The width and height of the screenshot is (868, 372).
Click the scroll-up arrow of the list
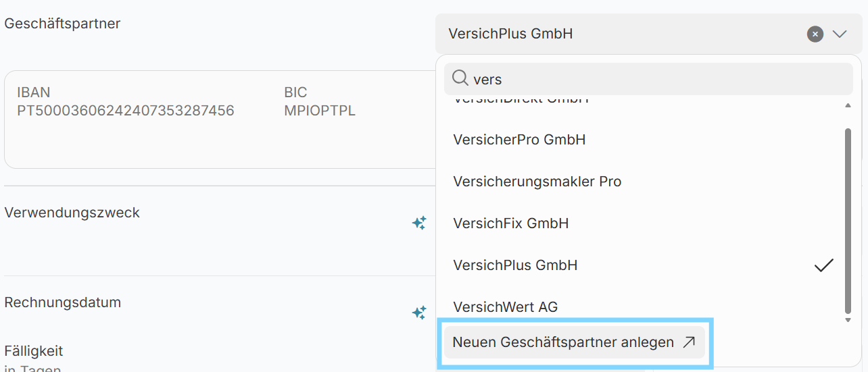pos(848,105)
